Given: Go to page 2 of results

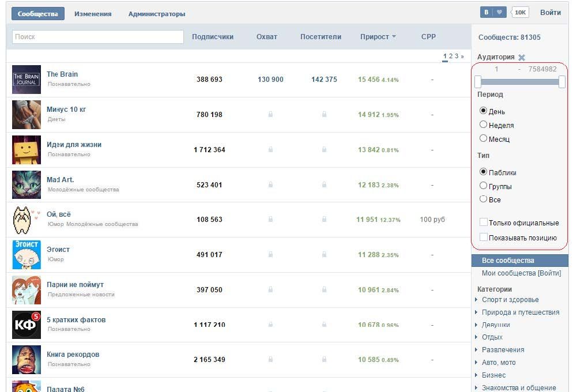Looking at the screenshot, I should coord(451,56).
